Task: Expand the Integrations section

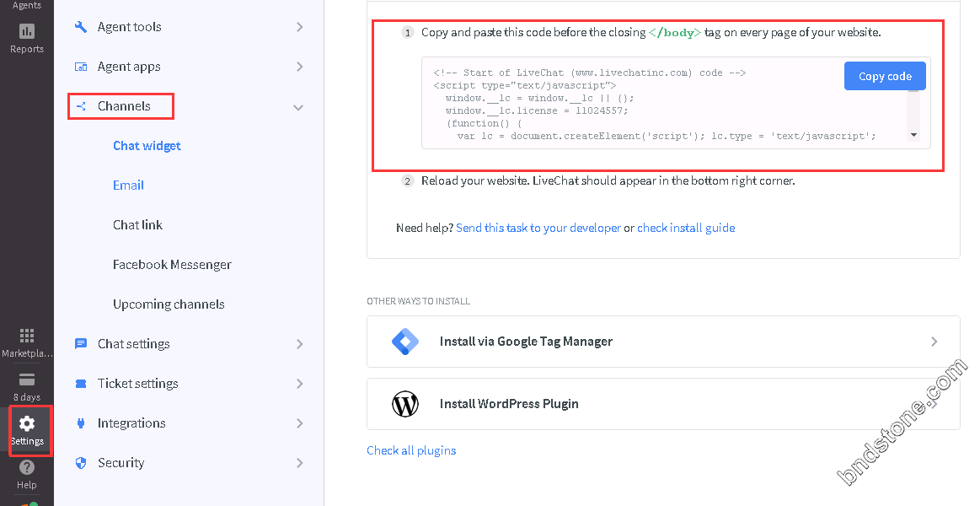Action: click(x=299, y=423)
